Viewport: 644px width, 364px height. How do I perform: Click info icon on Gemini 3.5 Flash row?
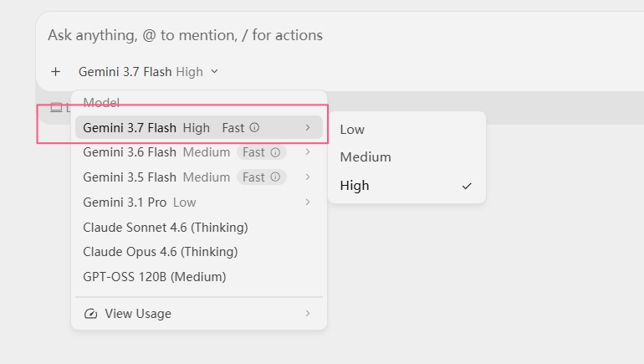(275, 177)
